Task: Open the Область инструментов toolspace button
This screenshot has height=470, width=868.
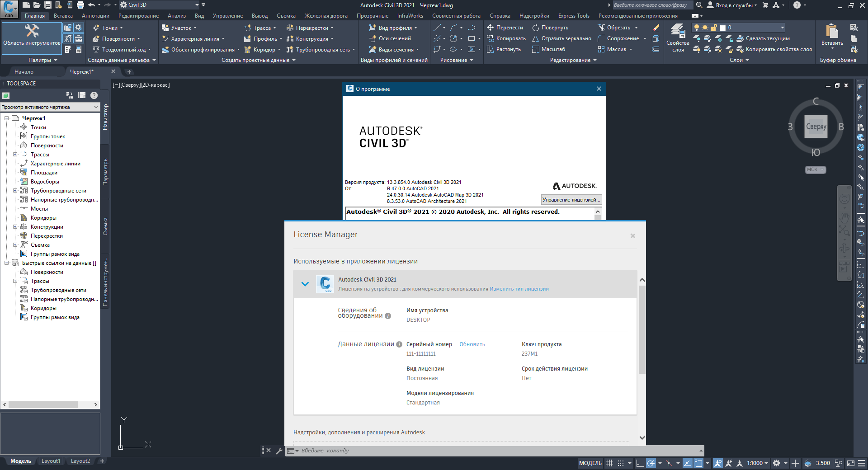Action: tap(32, 35)
